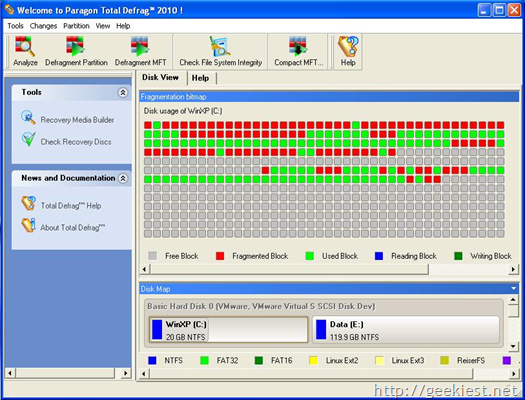Click the Fragmentation bitmap panel header
The image size is (525, 400).
coord(329,97)
